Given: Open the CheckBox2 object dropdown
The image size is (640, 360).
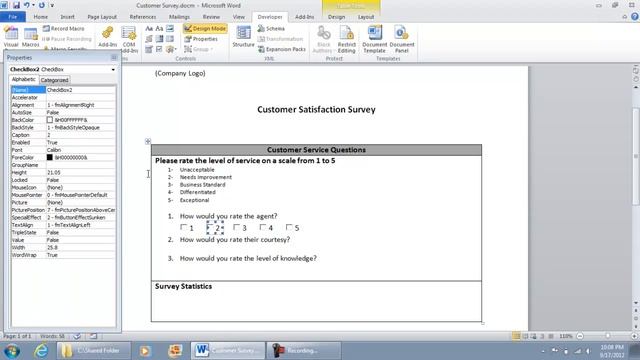Looking at the screenshot, I should [x=113, y=69].
